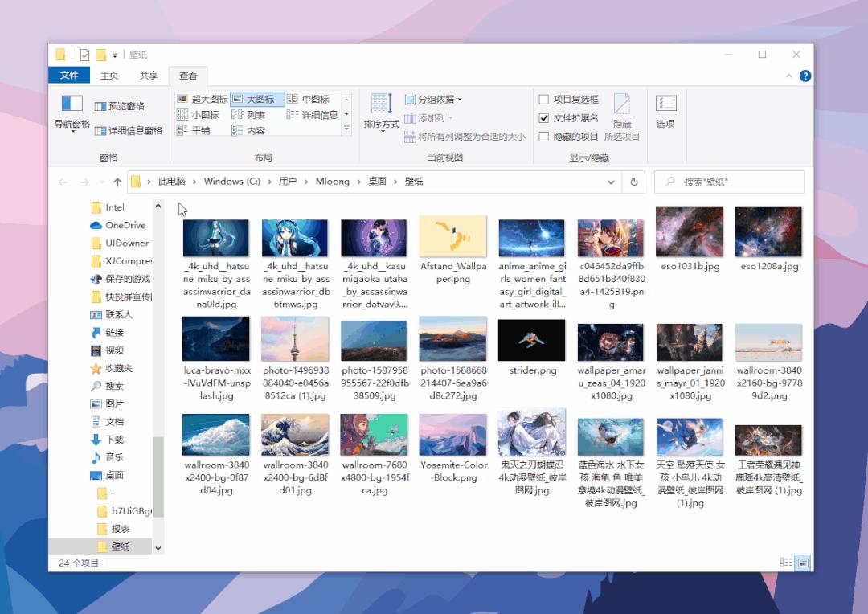Open folder 选项 (Options) settings
This screenshot has height=614, width=868.
click(x=665, y=113)
